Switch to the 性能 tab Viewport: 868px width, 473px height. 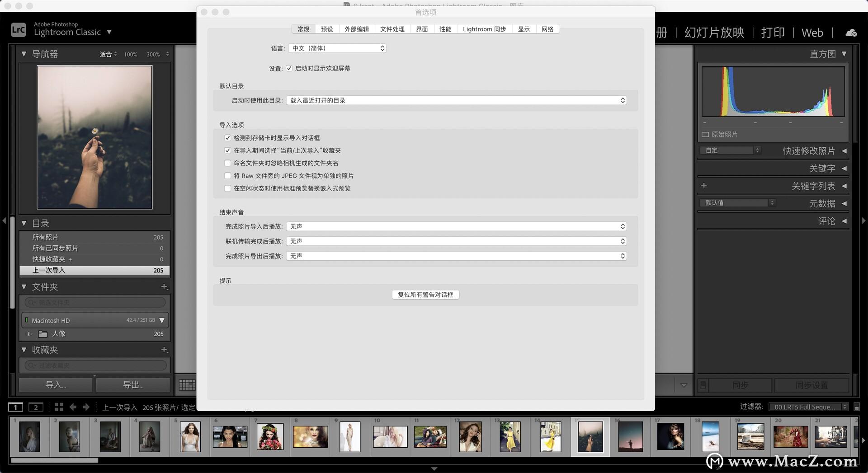(x=445, y=29)
